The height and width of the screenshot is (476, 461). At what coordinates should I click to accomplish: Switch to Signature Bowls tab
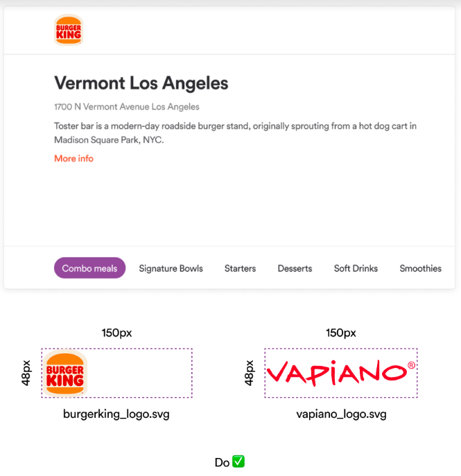tap(171, 268)
